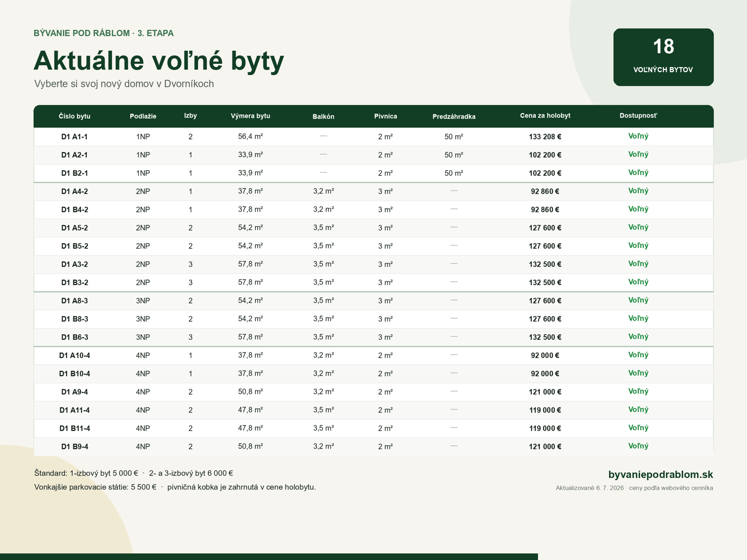Click the Podlažie column header
Viewport: 747px width, 560px height.
tap(143, 116)
